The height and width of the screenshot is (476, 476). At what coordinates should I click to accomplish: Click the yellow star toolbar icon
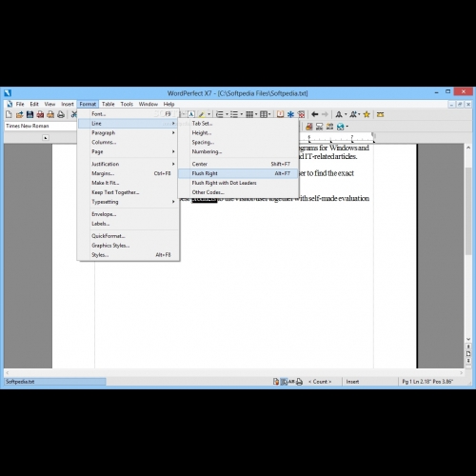tap(367, 114)
